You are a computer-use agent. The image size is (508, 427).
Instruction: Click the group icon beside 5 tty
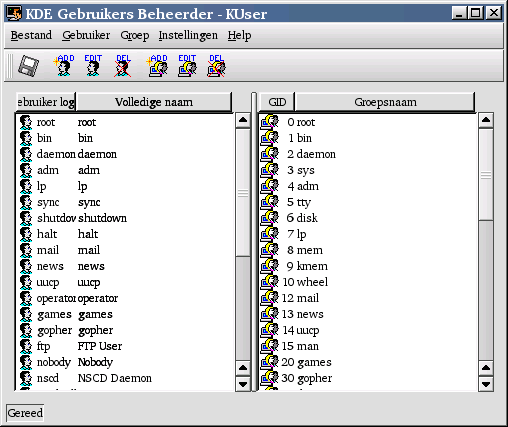pyautogui.click(x=269, y=202)
